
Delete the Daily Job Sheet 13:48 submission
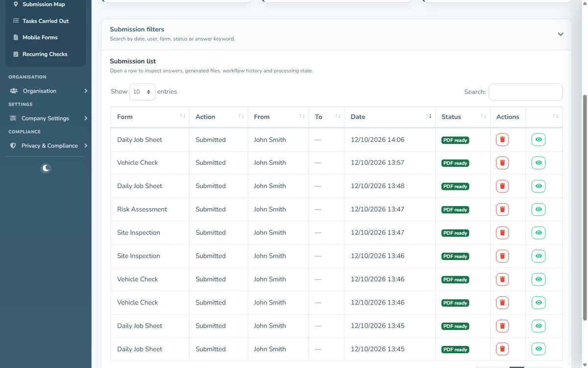[502, 186]
